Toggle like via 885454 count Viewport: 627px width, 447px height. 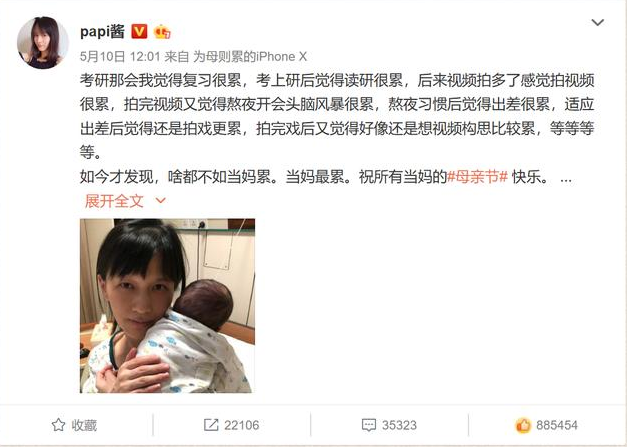557,425
